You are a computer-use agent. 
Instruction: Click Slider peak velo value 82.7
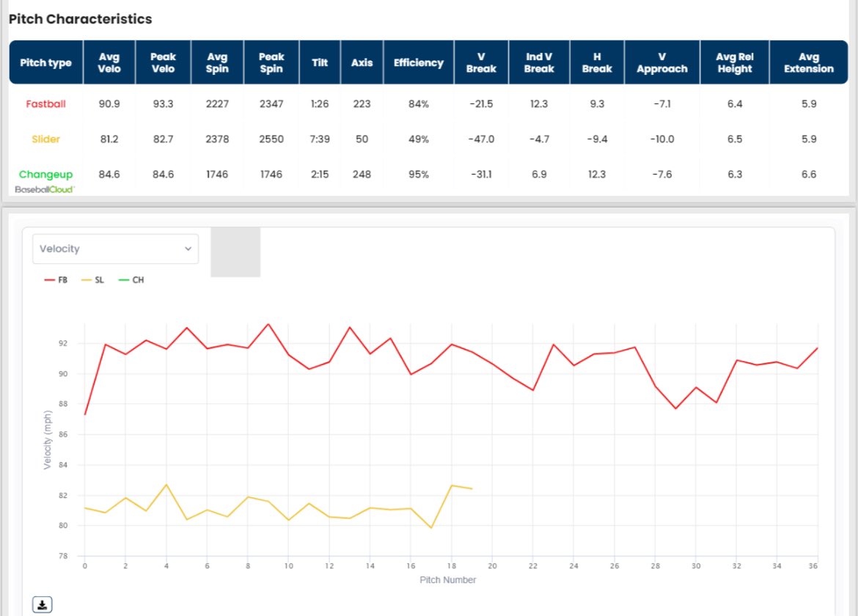coord(163,139)
